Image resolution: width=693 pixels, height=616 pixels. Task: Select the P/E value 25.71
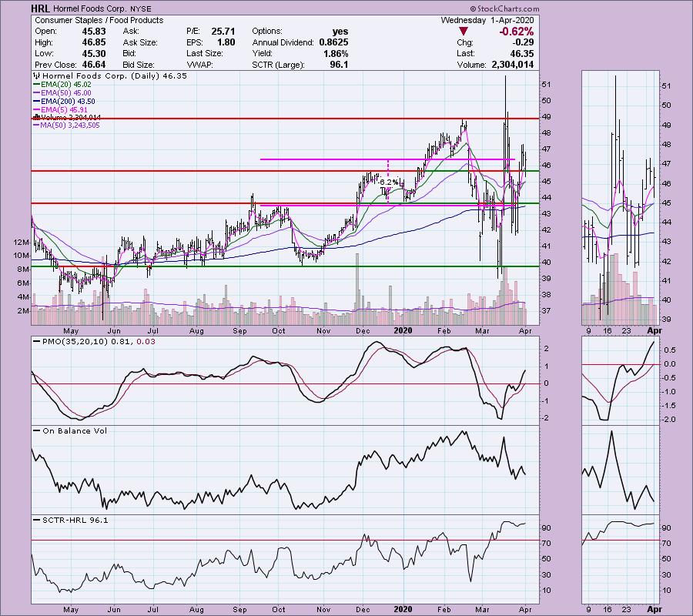[x=223, y=32]
